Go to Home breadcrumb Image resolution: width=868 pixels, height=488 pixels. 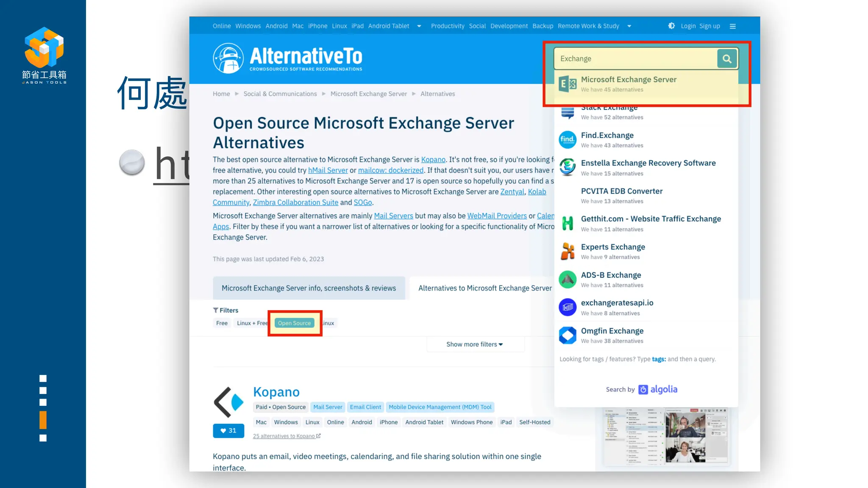pos(221,94)
